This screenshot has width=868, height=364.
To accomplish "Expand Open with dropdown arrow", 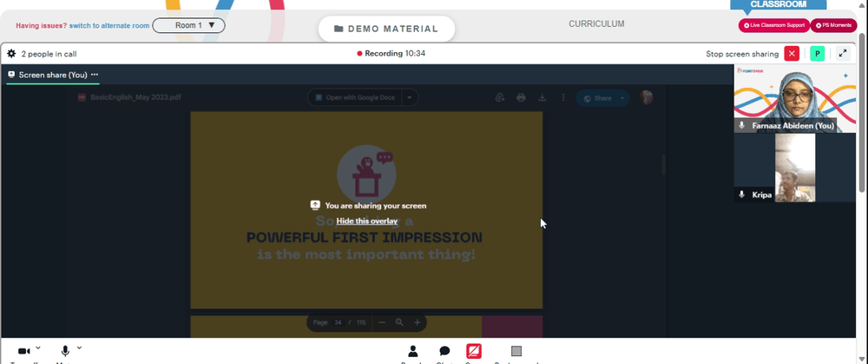I will pyautogui.click(x=410, y=97).
